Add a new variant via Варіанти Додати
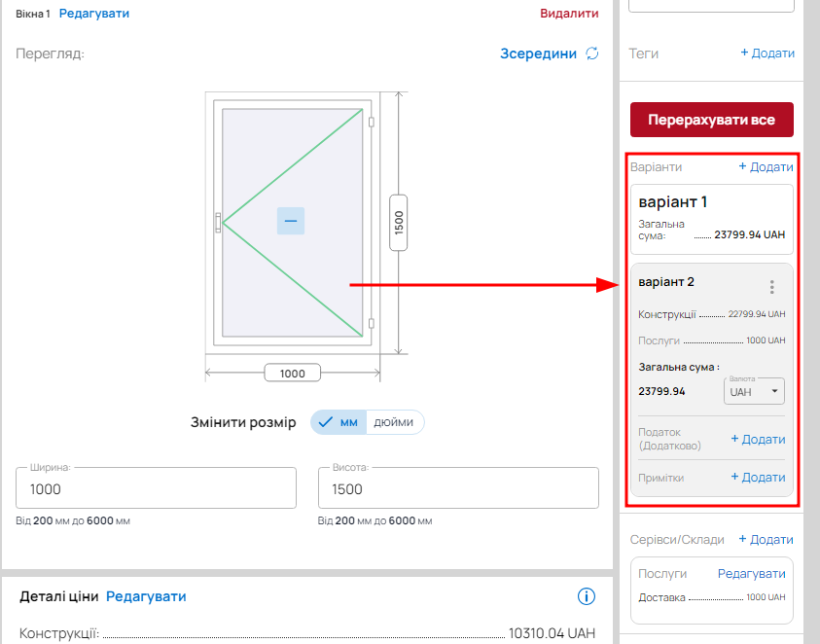This screenshot has width=820, height=644. tap(766, 167)
